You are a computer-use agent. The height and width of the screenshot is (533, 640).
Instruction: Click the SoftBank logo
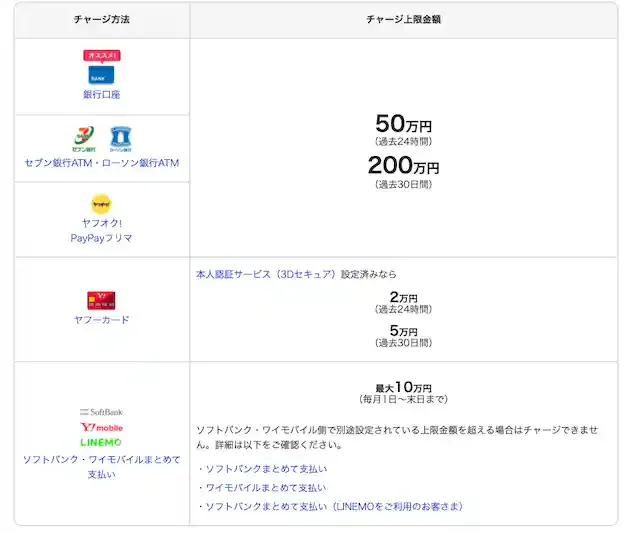coord(101,412)
